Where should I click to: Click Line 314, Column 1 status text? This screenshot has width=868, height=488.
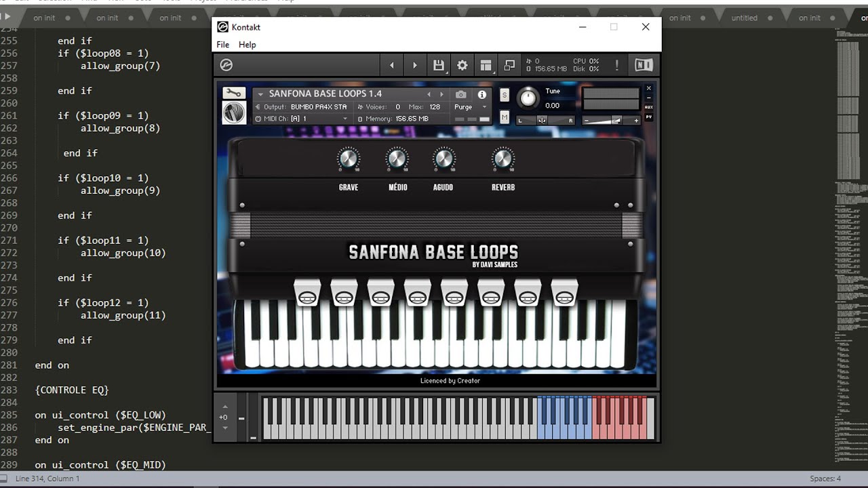pyautogui.click(x=47, y=479)
